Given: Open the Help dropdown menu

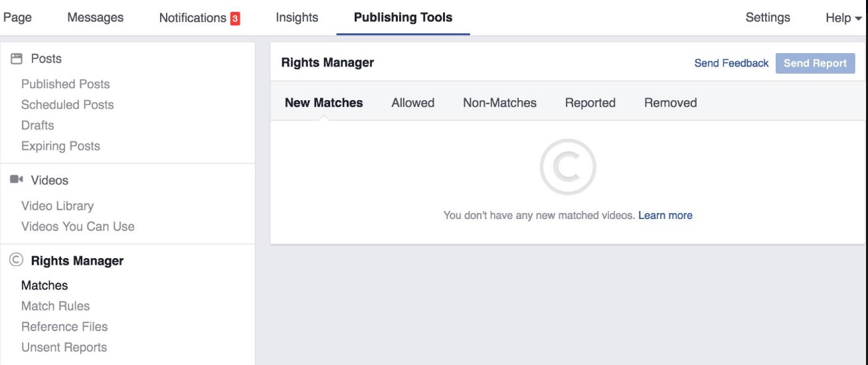Looking at the screenshot, I should pos(842,18).
